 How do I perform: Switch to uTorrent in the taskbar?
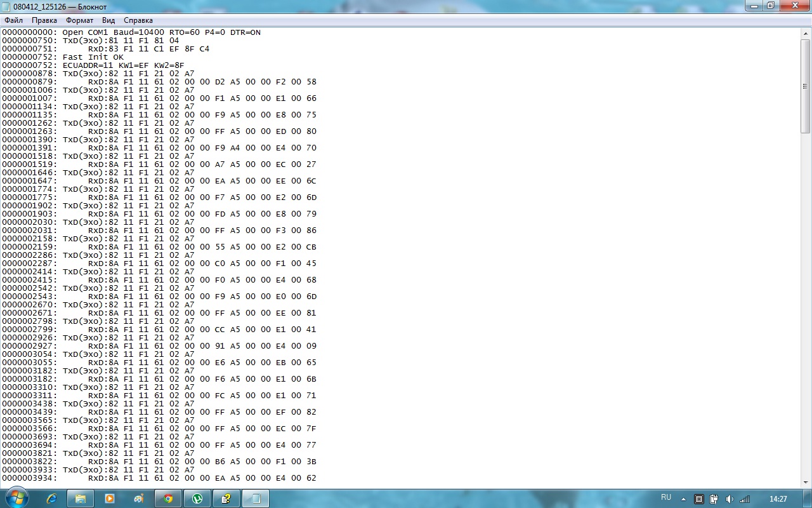point(197,498)
